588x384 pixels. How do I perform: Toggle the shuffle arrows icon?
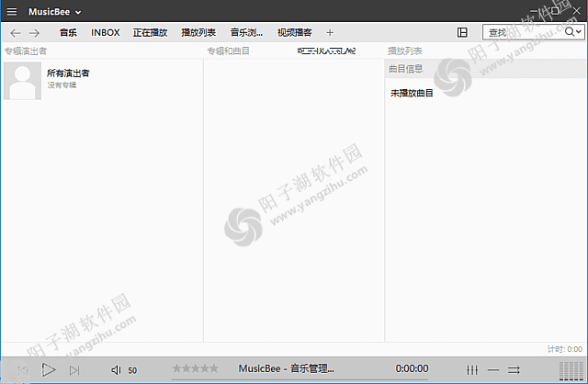tap(514, 370)
